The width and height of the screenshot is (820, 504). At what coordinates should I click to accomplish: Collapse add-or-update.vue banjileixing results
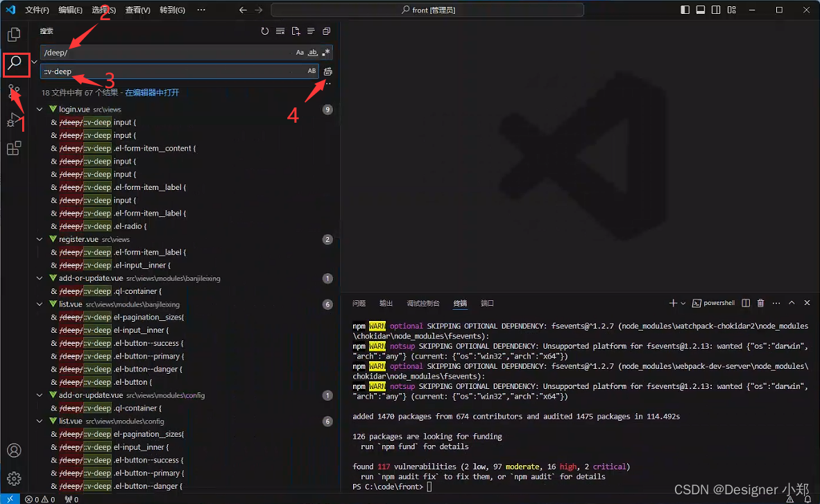click(x=40, y=278)
